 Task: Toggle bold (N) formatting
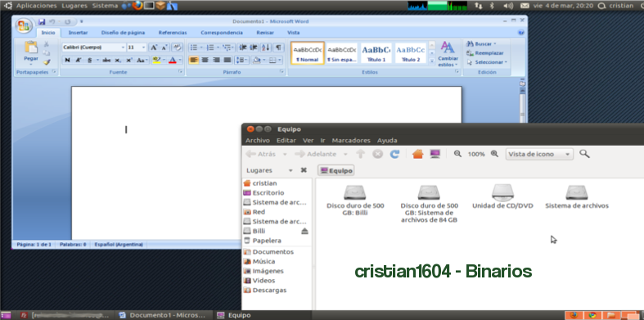click(x=67, y=61)
